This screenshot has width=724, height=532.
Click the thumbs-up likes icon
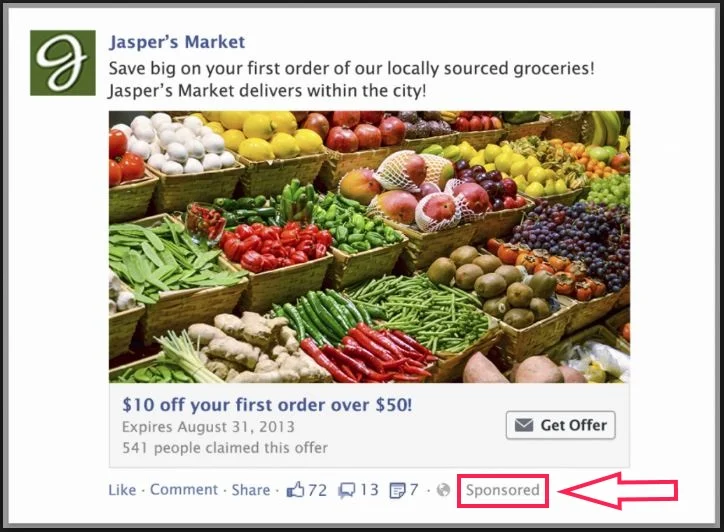(295, 490)
